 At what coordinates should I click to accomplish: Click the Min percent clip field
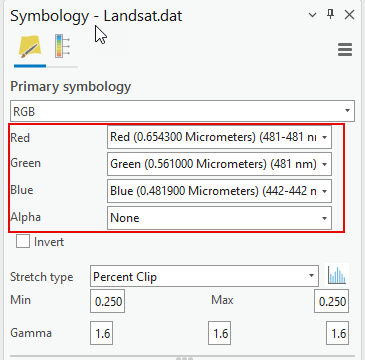[x=107, y=301]
